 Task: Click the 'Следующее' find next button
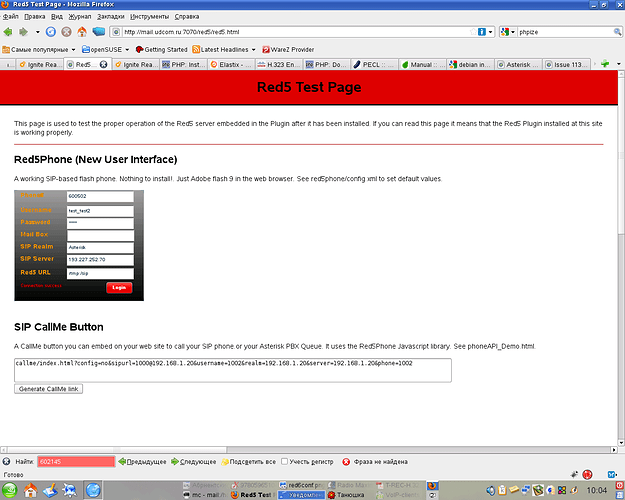click(194, 462)
